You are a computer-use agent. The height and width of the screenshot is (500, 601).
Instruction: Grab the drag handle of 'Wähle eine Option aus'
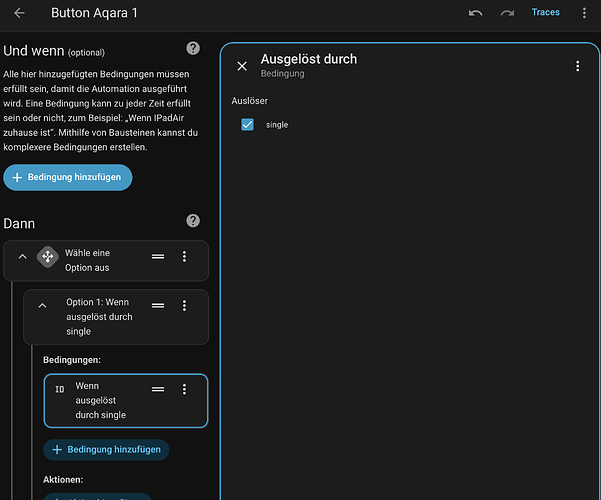[x=158, y=257]
